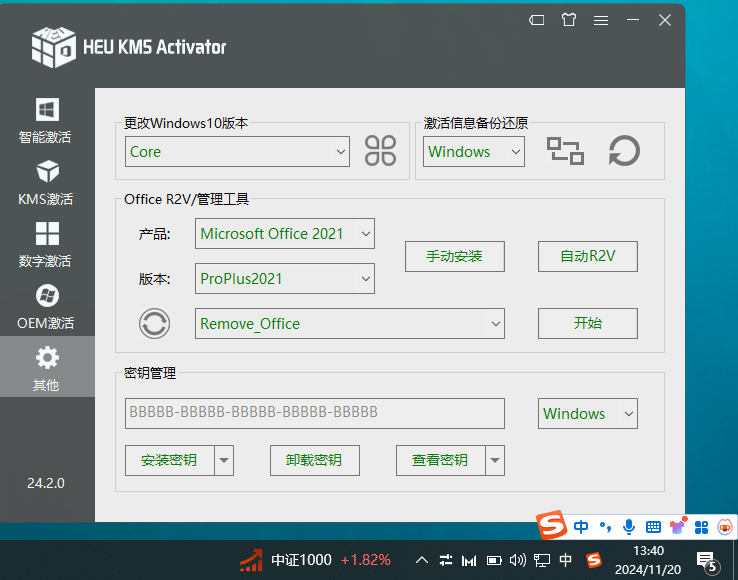This screenshot has height=580, width=738.
Task: Open the Sogou toolbox grid icon
Action: click(701, 527)
